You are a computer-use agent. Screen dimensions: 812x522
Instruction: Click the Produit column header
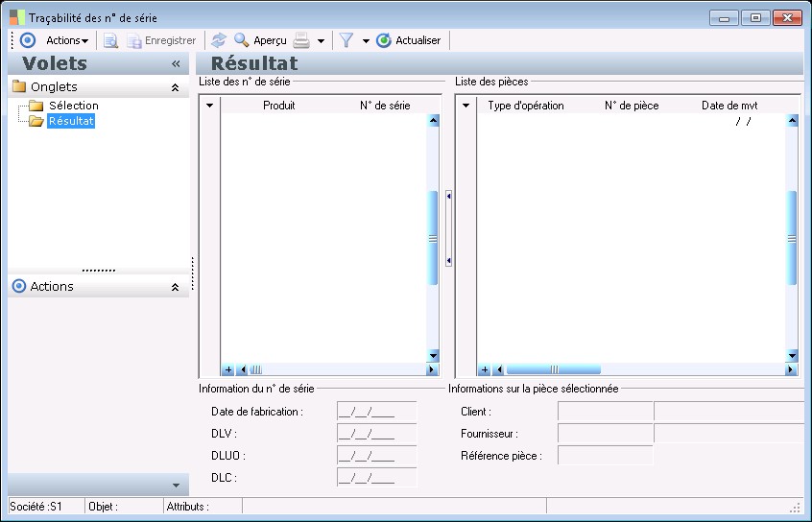[x=279, y=106]
